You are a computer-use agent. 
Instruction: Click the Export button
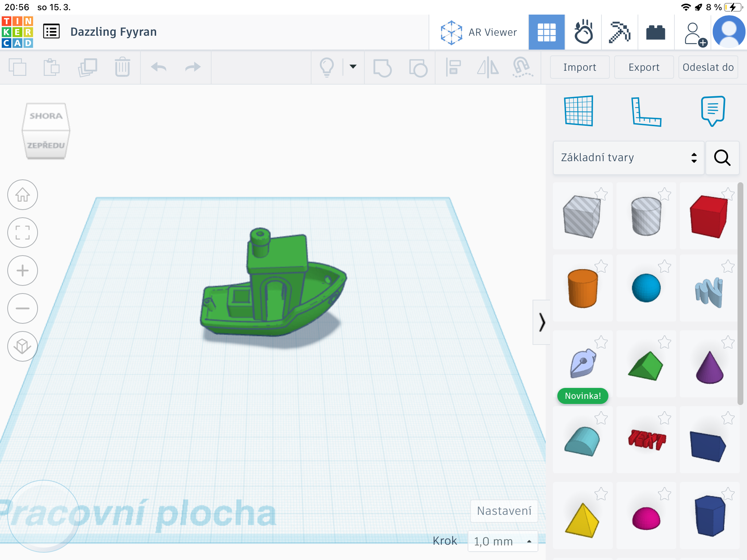(x=644, y=67)
